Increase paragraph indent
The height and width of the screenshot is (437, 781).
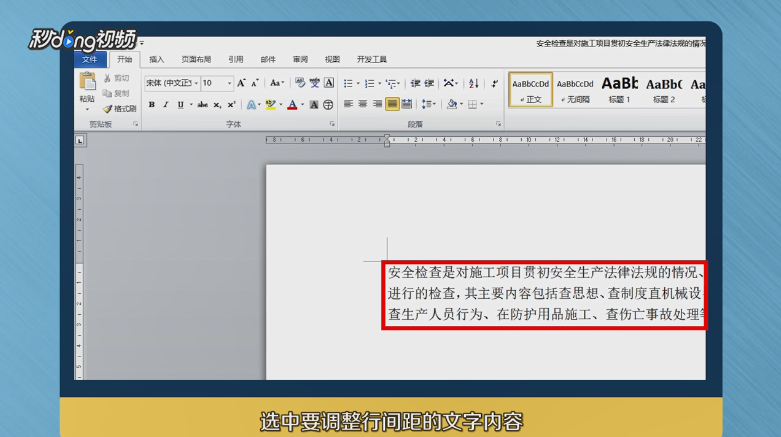[x=429, y=83]
